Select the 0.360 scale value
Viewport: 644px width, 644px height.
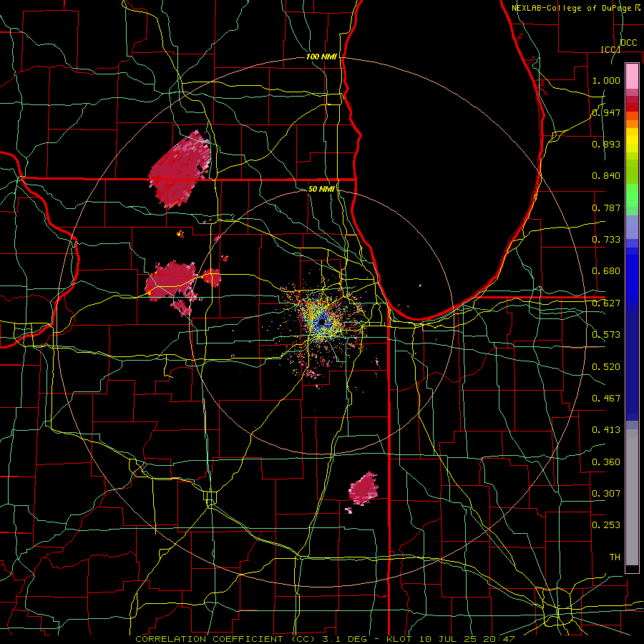click(x=606, y=462)
